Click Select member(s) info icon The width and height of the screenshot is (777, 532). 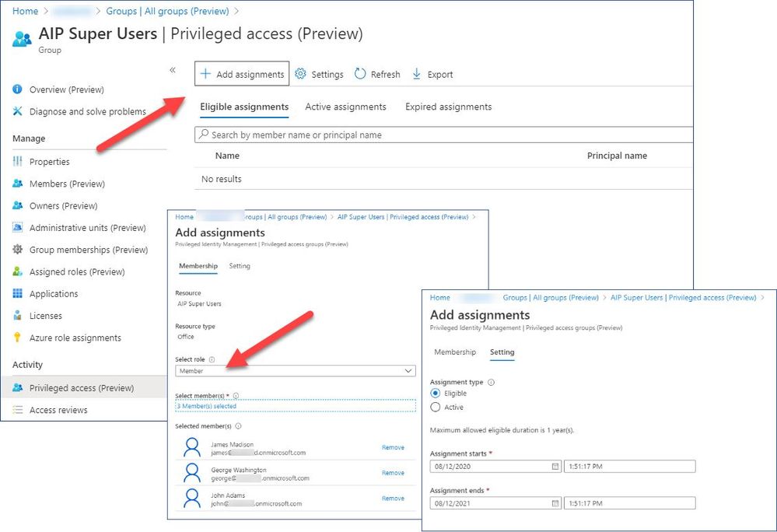[236, 396]
